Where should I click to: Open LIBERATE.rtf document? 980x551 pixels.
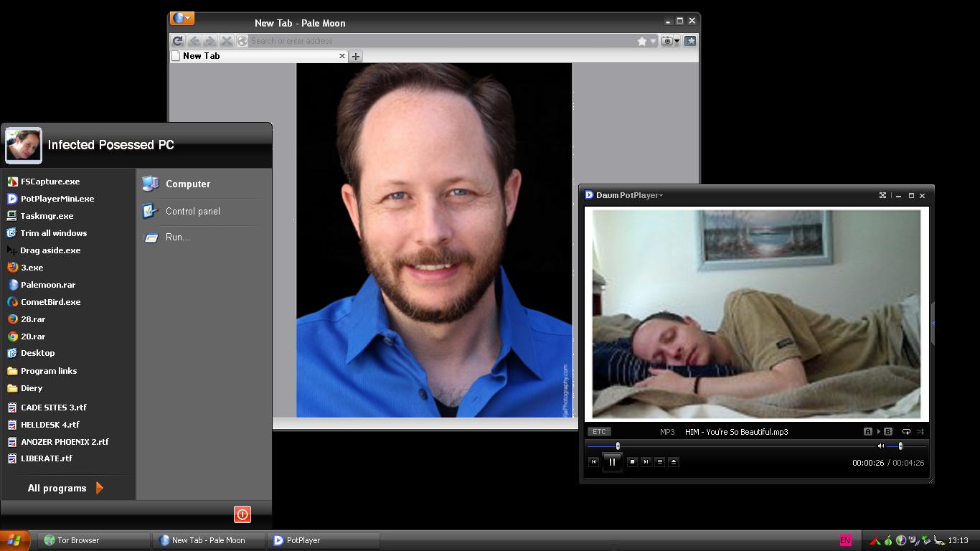coord(69,458)
